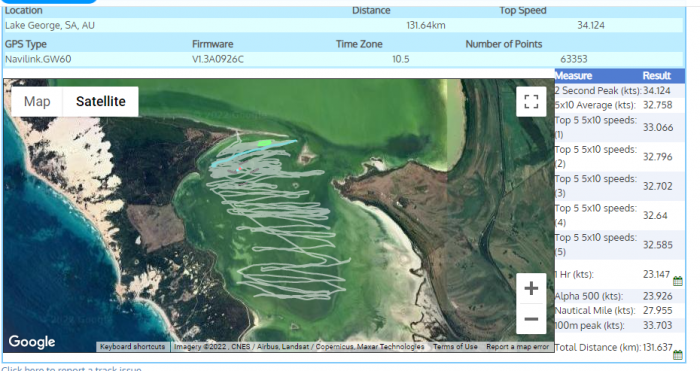Screen dimensions: 700x371
Task: Select the 2 Second Peak row
Action: pyautogui.click(x=619, y=91)
